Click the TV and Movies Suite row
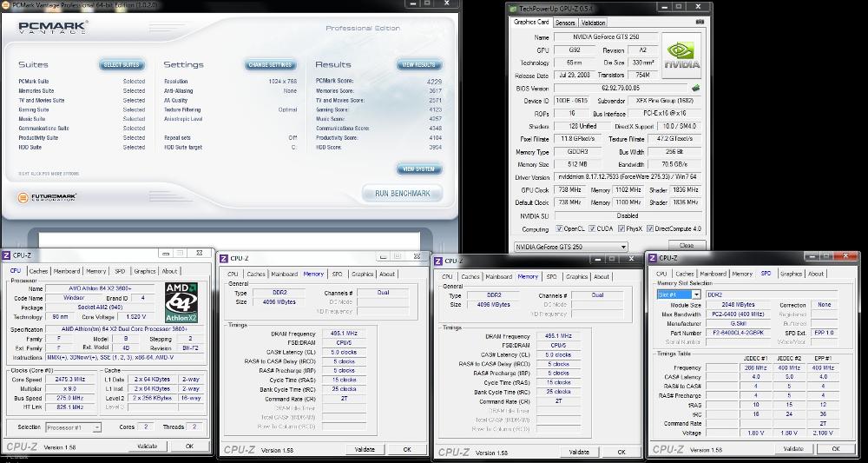 (82, 100)
